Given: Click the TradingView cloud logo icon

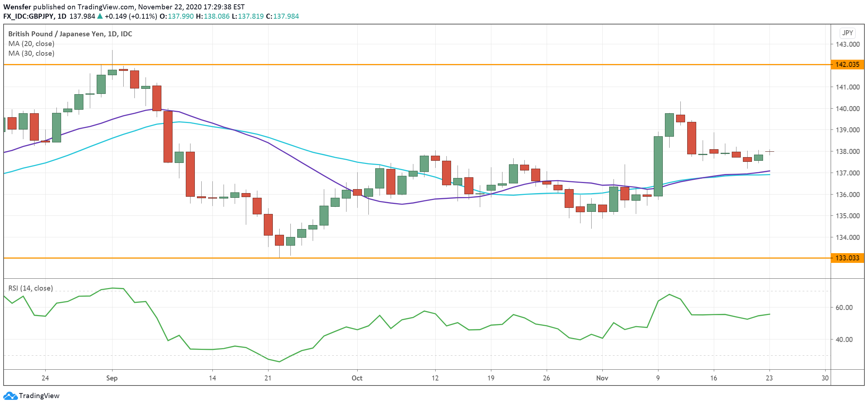Looking at the screenshot, I should pyautogui.click(x=10, y=396).
